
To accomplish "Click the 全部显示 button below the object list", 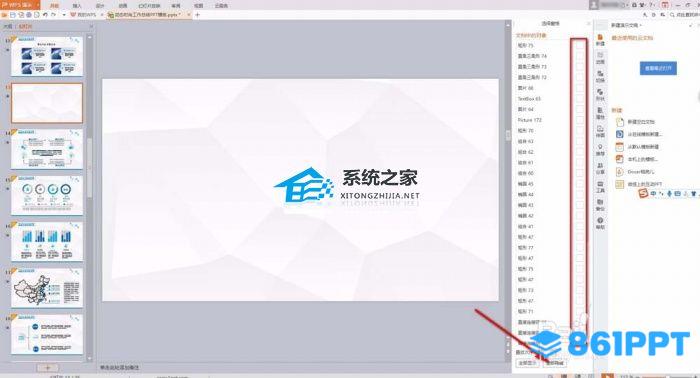I will (528, 363).
